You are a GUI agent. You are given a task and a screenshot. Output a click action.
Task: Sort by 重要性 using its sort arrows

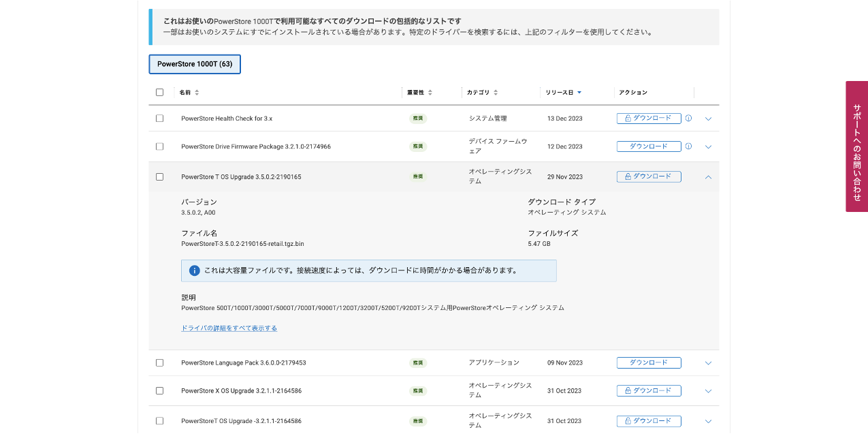point(430,93)
